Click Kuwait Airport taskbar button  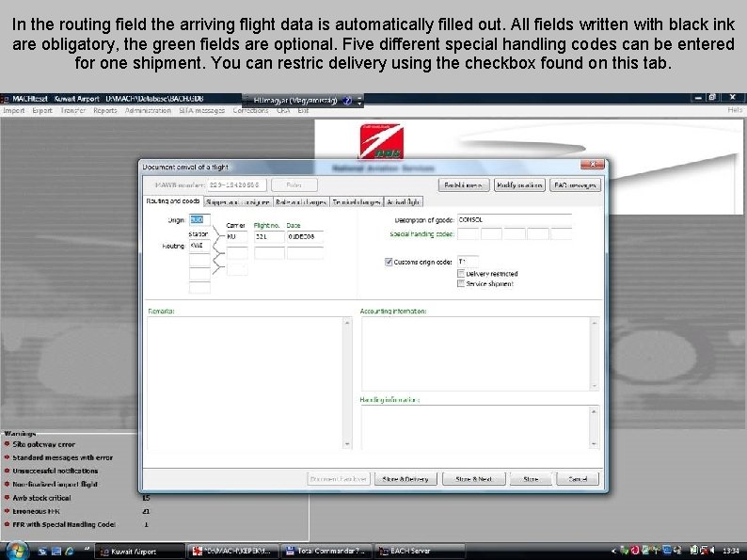[x=139, y=551]
